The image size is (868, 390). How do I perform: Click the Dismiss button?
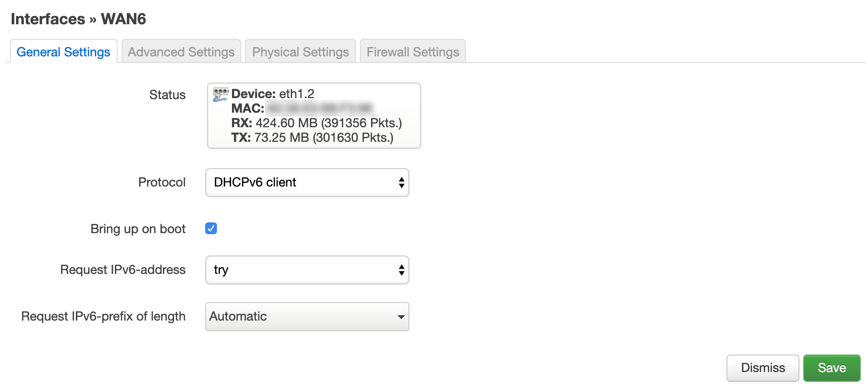point(763,368)
